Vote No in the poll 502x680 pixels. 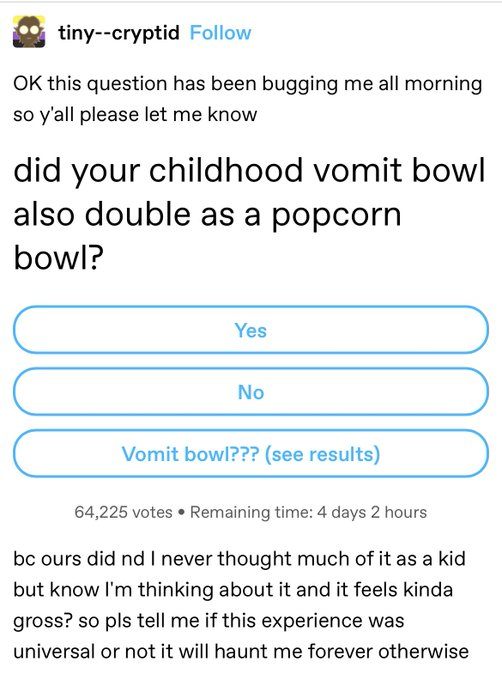pyautogui.click(x=251, y=392)
